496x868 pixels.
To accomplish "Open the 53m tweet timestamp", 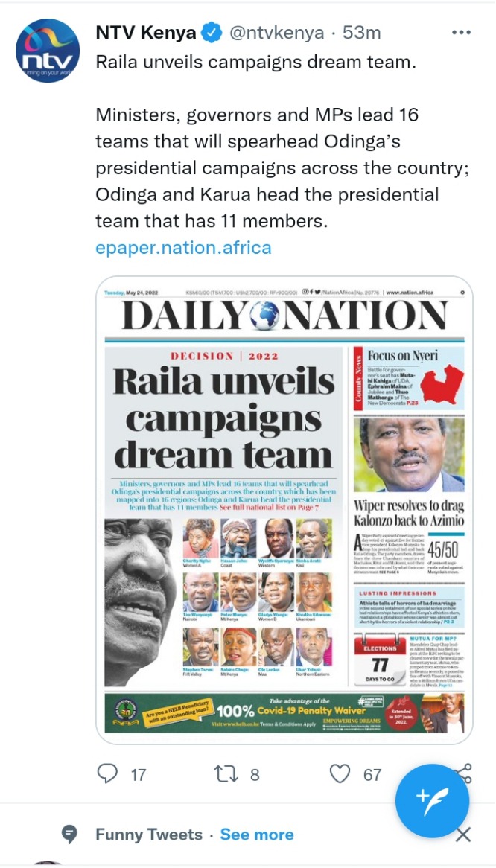I will [x=361, y=33].
